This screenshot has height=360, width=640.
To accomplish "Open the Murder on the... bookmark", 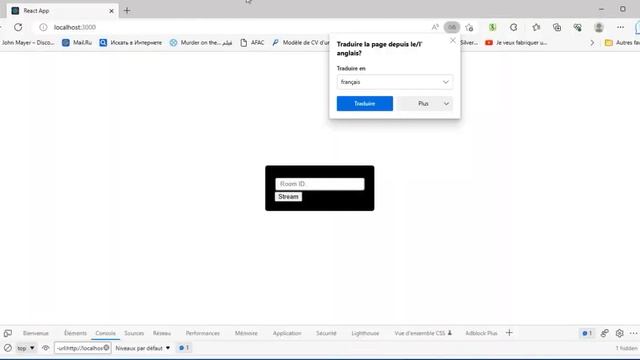I will [201, 42].
